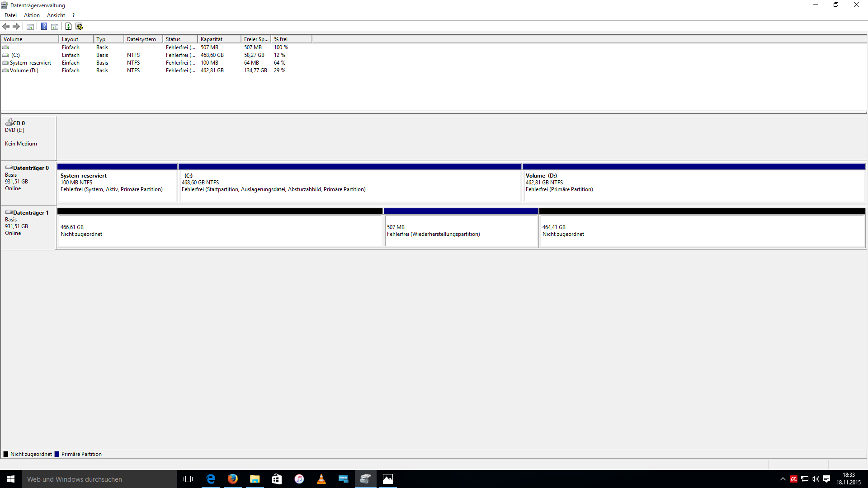This screenshot has width=868, height=488.
Task: Select Volume (D:) row in volume list
Action: tap(24, 70)
